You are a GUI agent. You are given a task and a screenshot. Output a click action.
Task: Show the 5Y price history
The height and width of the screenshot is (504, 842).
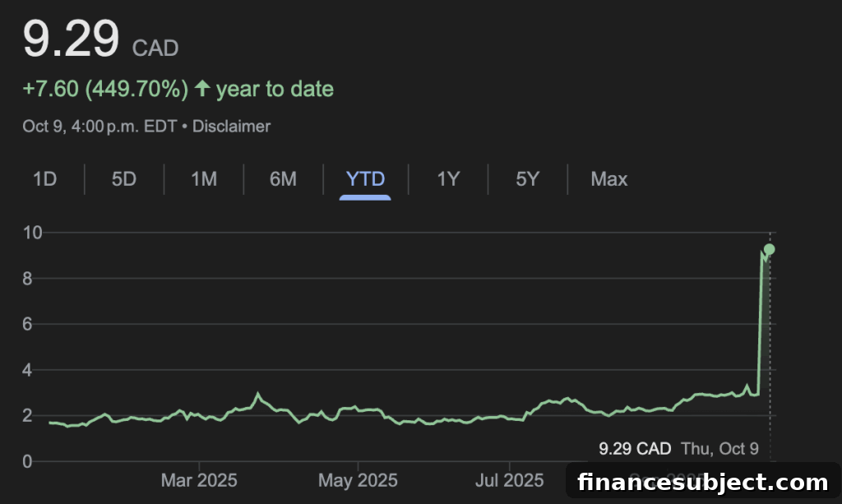[x=527, y=178]
